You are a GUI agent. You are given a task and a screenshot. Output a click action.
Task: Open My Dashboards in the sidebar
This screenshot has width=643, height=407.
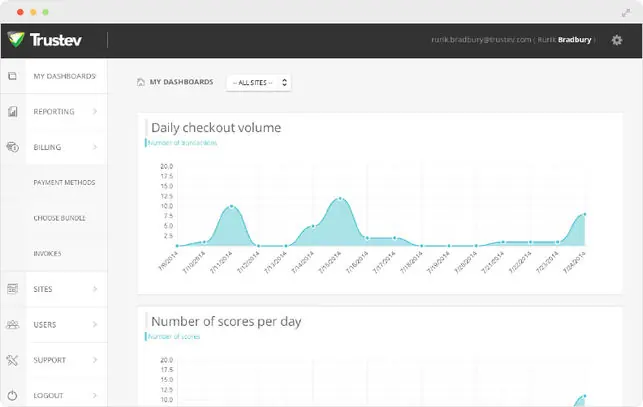pyautogui.click(x=64, y=76)
